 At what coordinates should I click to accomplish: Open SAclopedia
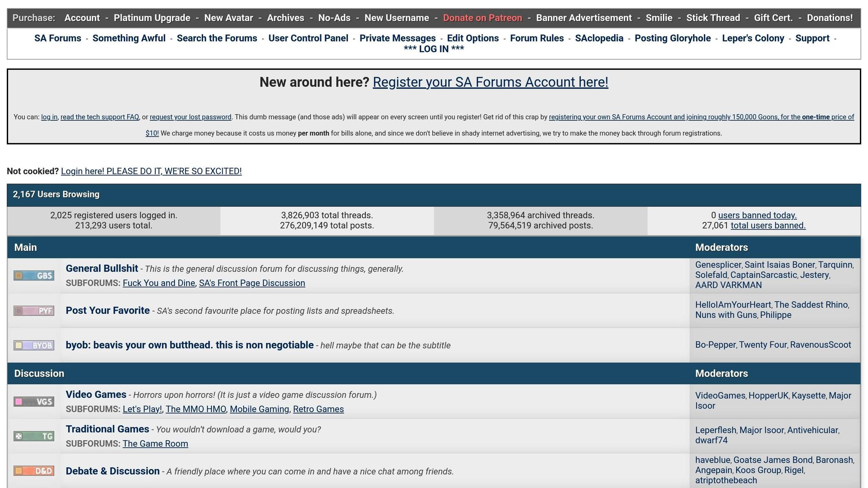tap(599, 38)
